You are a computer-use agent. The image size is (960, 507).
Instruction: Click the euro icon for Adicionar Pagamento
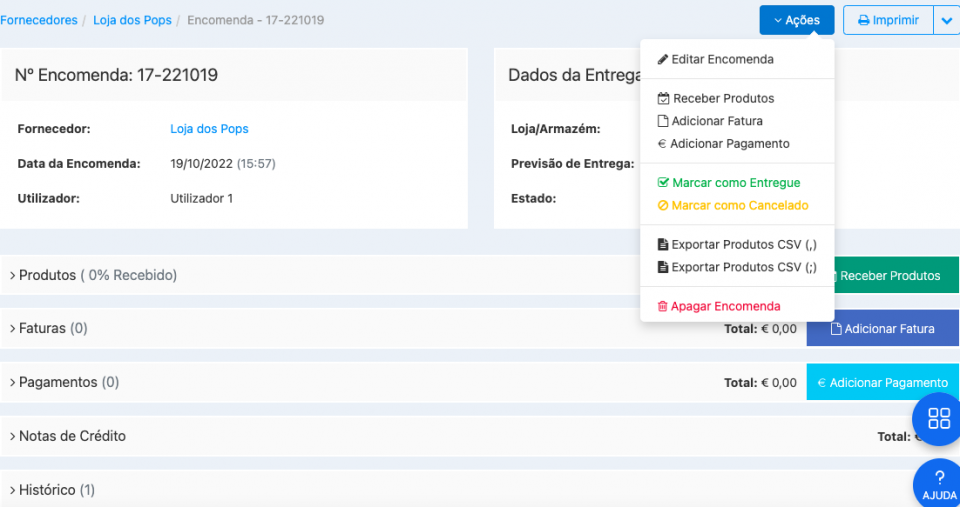(x=662, y=144)
